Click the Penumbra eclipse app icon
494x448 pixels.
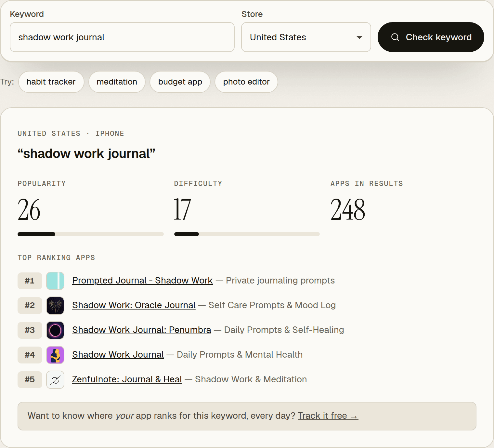coord(55,330)
